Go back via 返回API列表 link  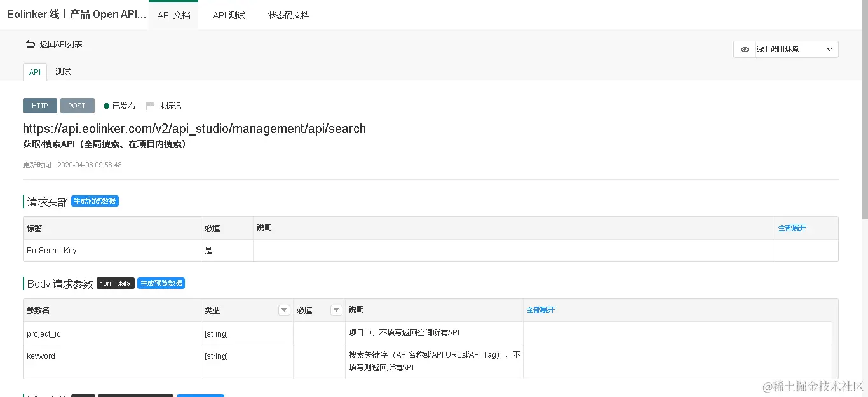point(61,45)
